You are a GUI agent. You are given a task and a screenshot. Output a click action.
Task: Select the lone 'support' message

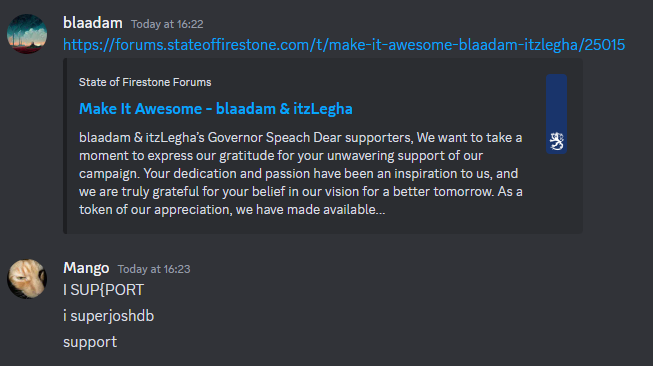[90, 342]
